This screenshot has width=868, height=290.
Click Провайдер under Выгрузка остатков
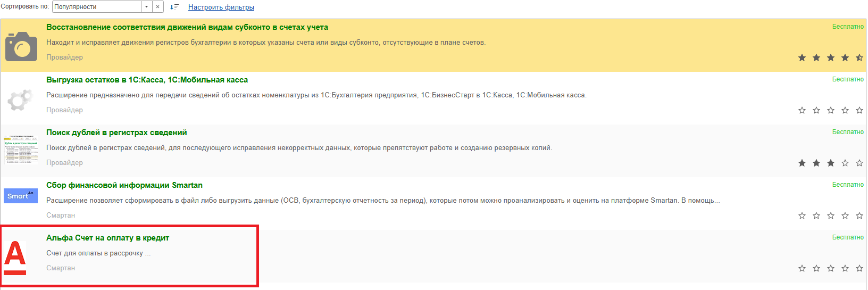click(64, 110)
